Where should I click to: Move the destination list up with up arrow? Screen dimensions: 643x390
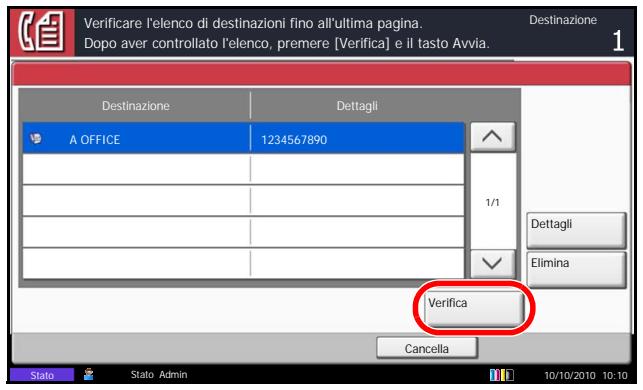[492, 137]
